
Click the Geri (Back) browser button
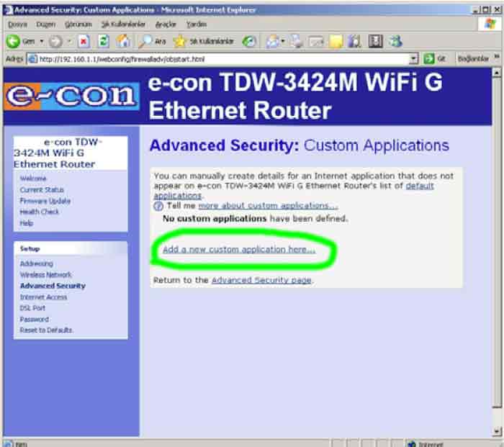tap(21, 41)
